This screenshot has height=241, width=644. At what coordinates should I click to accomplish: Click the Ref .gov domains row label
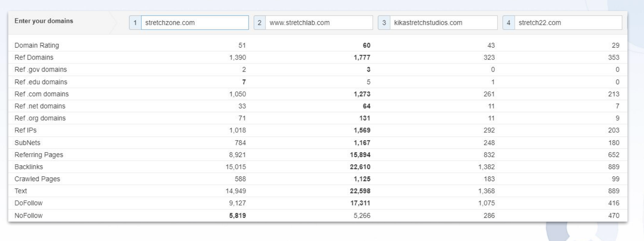pyautogui.click(x=41, y=70)
